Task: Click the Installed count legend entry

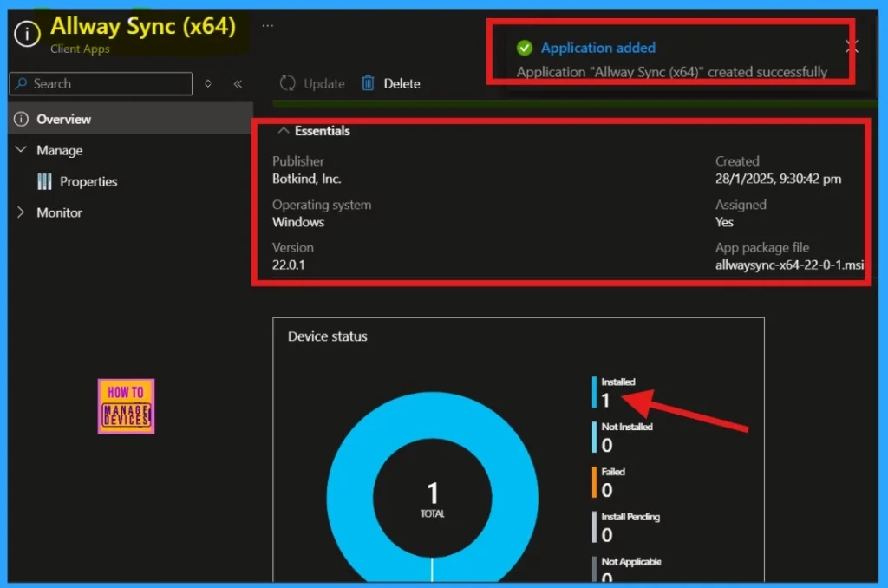Action: click(615, 393)
